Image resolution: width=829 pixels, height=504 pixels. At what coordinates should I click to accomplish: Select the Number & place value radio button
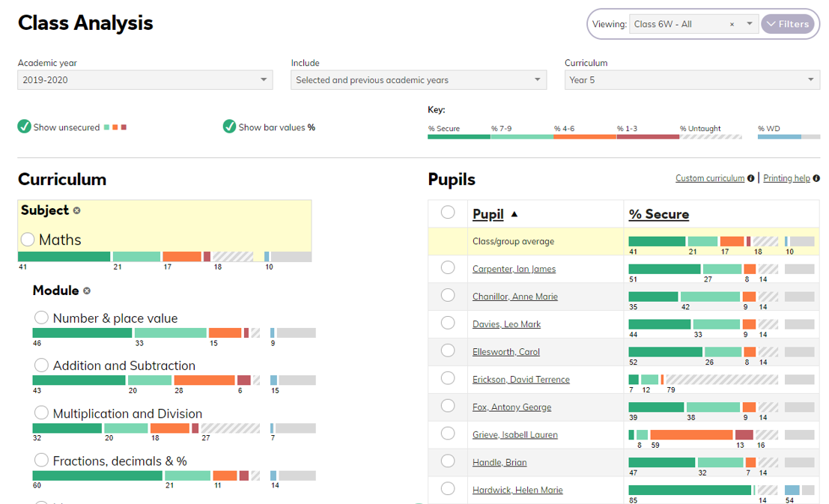[x=41, y=318]
